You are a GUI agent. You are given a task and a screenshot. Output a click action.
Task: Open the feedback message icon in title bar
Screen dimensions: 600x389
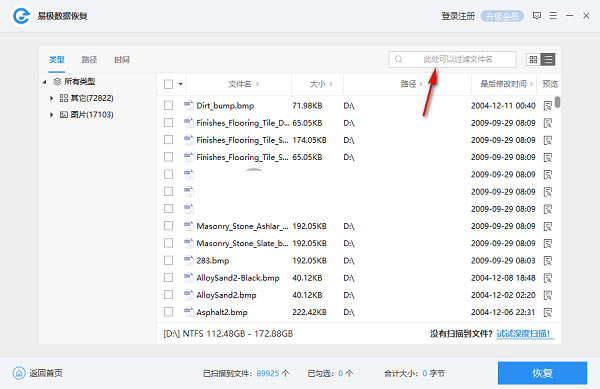pos(536,16)
